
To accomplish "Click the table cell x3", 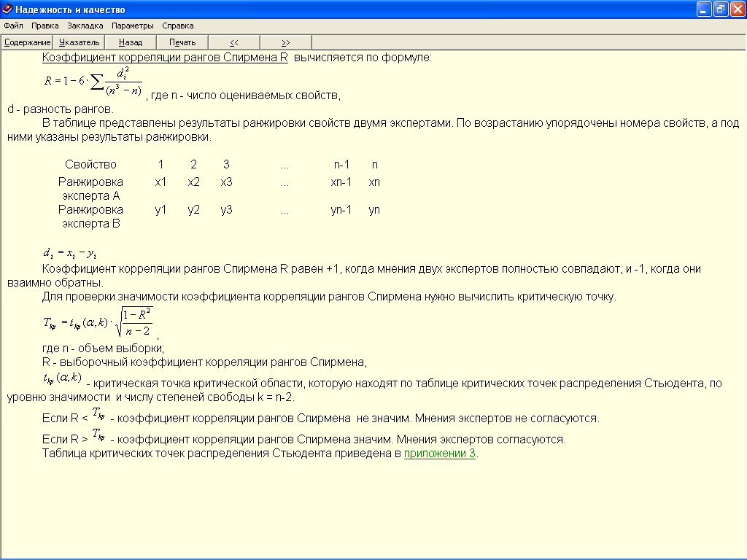I will tap(226, 182).
